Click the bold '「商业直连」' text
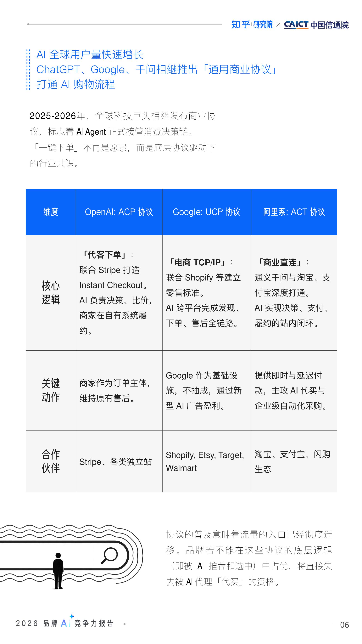This screenshot has width=362, height=644. [x=280, y=263]
